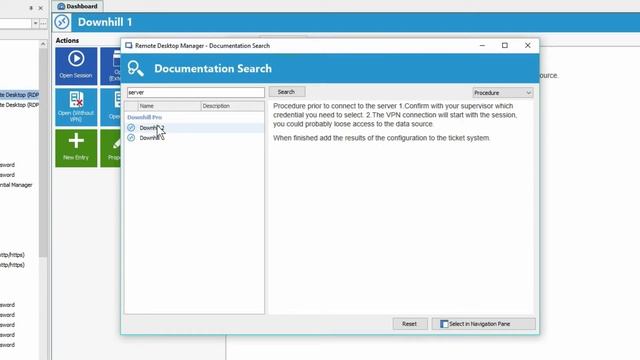Select the 'ntial Manager' entry in navigation tree
The image size is (640, 360).
coord(16,185)
